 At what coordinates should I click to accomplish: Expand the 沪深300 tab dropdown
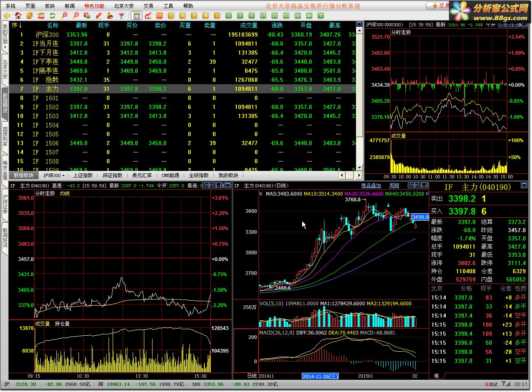(x=64, y=175)
